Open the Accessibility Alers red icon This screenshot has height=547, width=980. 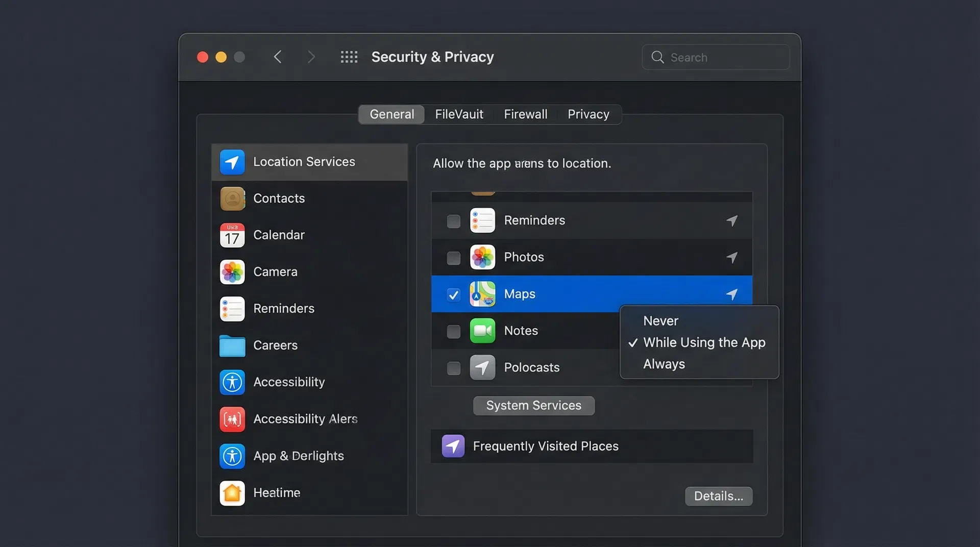(x=232, y=419)
